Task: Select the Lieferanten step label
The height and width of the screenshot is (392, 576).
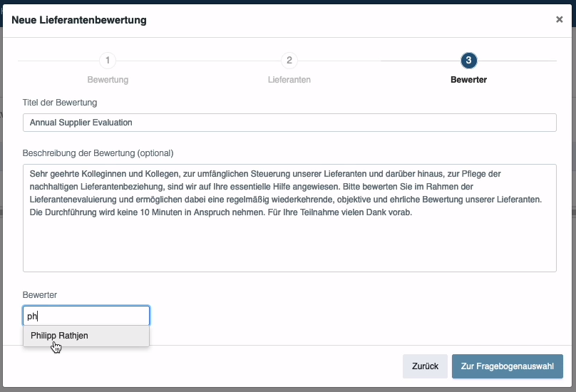Action: pyautogui.click(x=289, y=80)
